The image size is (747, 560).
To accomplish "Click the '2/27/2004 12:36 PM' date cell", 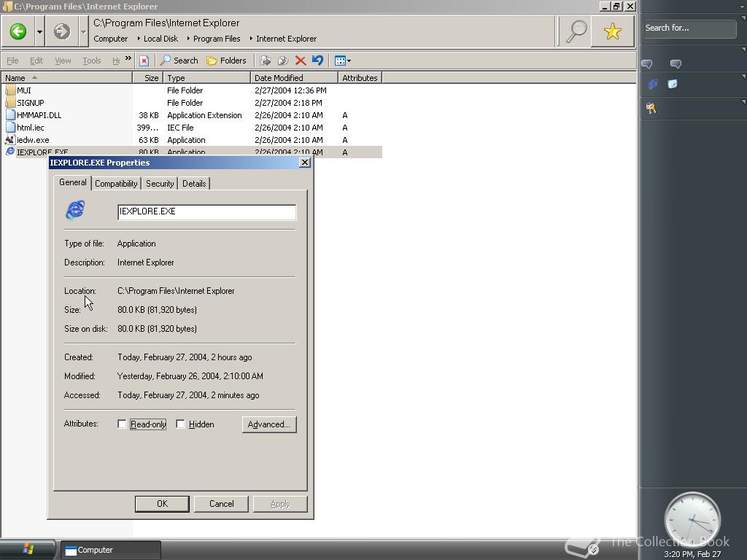I will [x=290, y=90].
